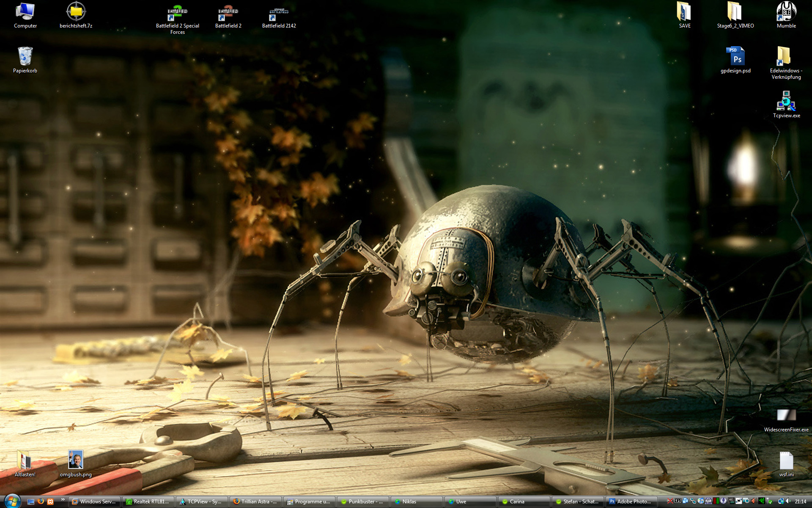Select the wsf.ini file icon
The image size is (812, 508).
786,464
